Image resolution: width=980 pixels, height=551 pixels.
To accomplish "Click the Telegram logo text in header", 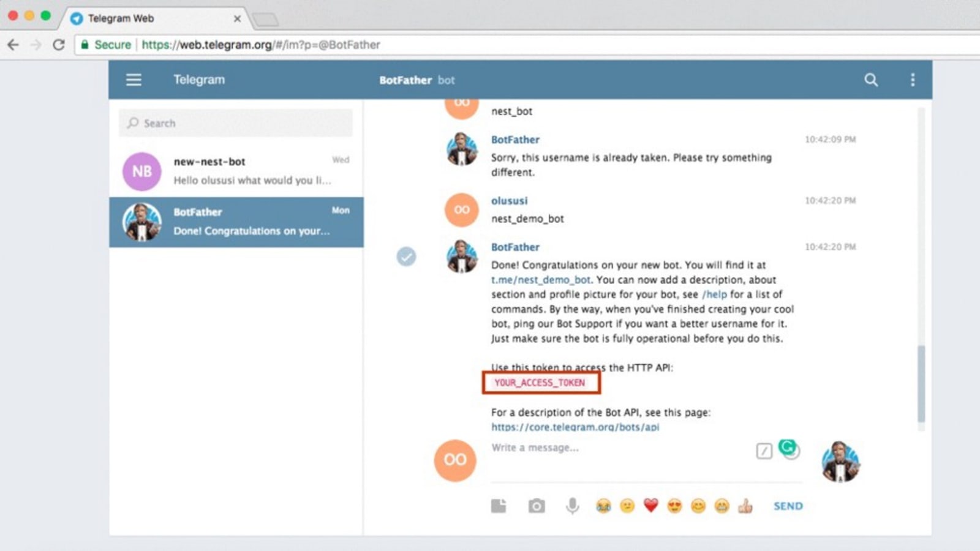I will (x=199, y=80).
